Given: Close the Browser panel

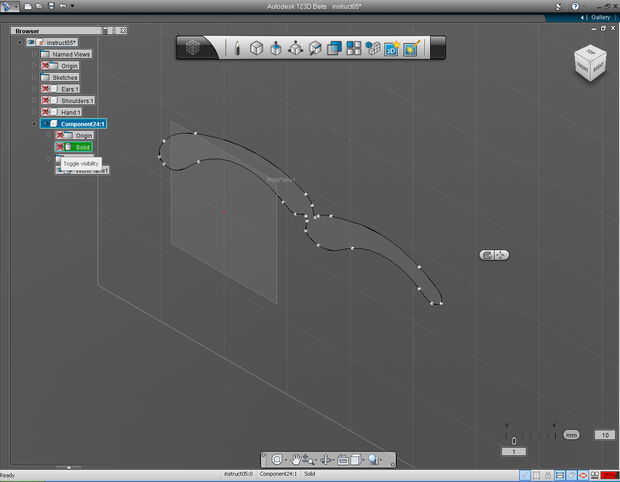Looking at the screenshot, I should click(x=123, y=30).
